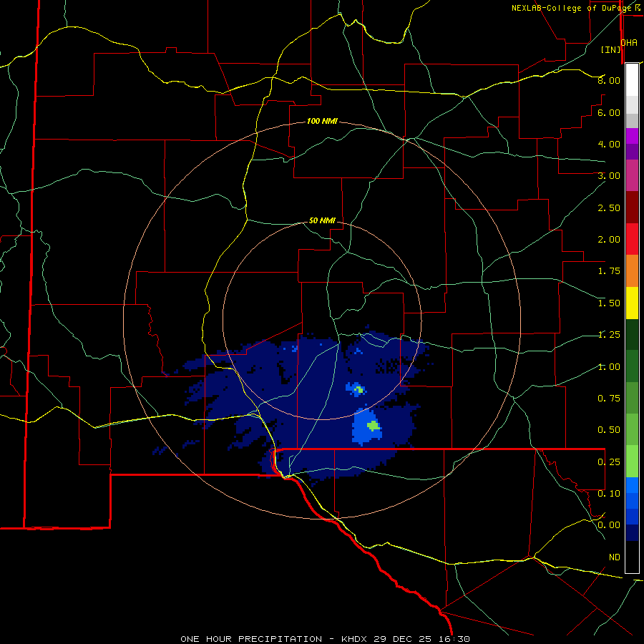
Task: Pick the yellow swatch near 1.50
Action: tap(632, 303)
